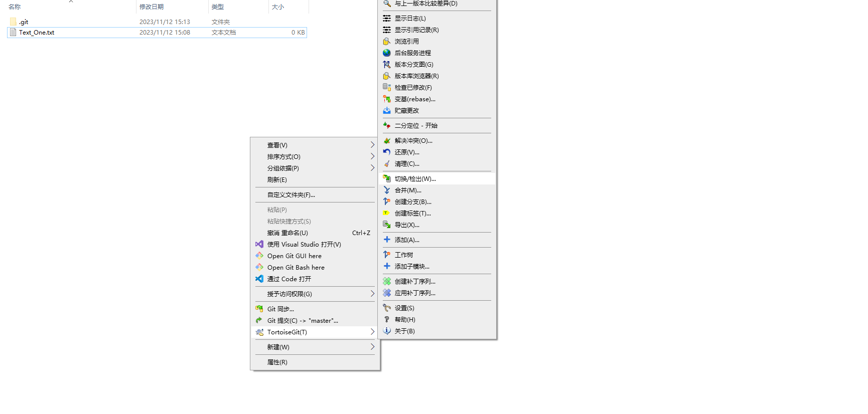This screenshot has height=414, width=868.
Task: Expand the grant access (授予访问权限) submenu
Action: (x=372, y=294)
